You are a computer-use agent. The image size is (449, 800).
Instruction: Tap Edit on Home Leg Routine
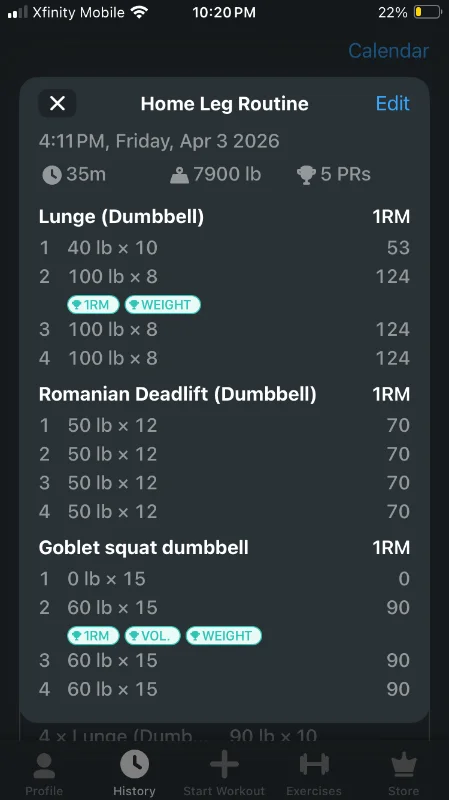[392, 104]
